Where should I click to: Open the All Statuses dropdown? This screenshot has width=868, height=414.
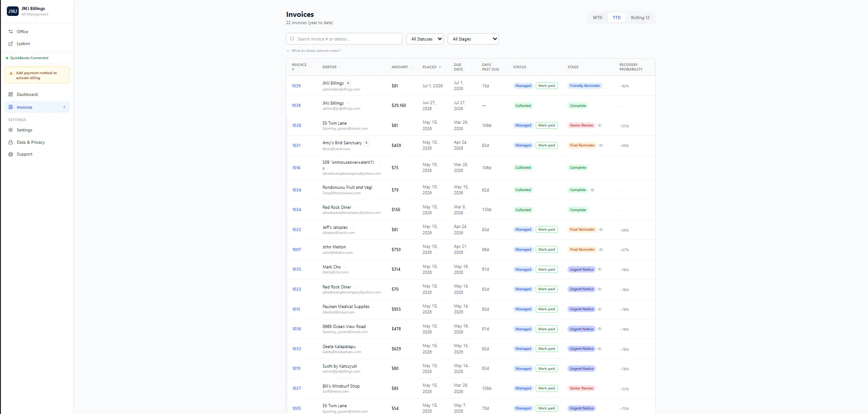click(x=425, y=39)
